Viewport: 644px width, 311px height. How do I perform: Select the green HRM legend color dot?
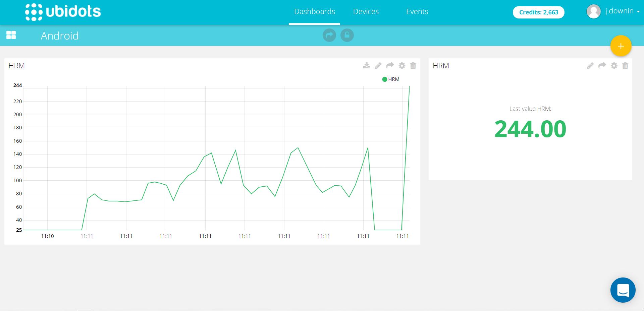pos(385,79)
